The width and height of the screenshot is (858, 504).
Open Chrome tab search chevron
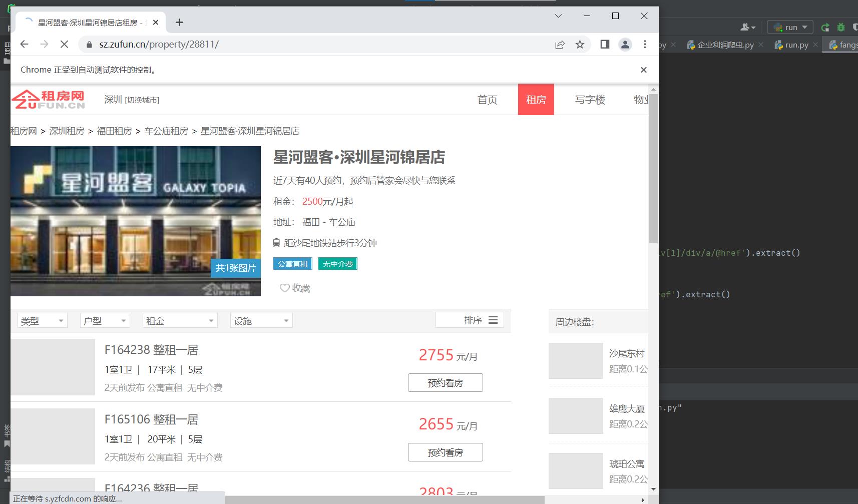point(558,16)
